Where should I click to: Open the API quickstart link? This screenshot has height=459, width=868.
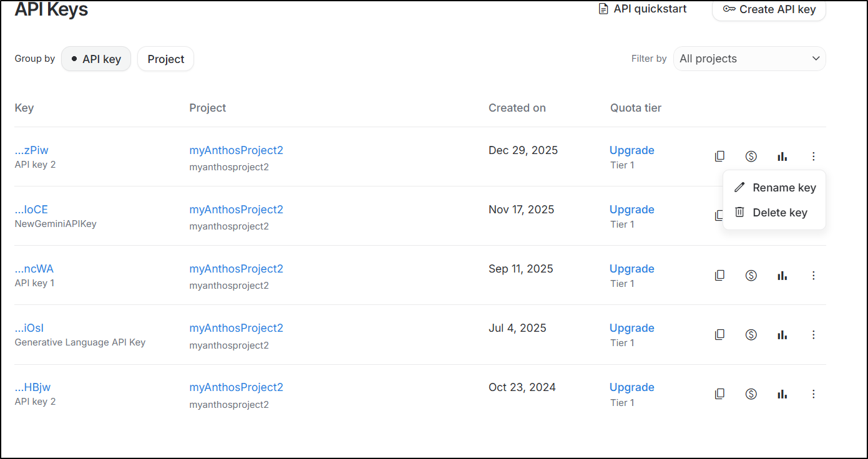tap(643, 9)
